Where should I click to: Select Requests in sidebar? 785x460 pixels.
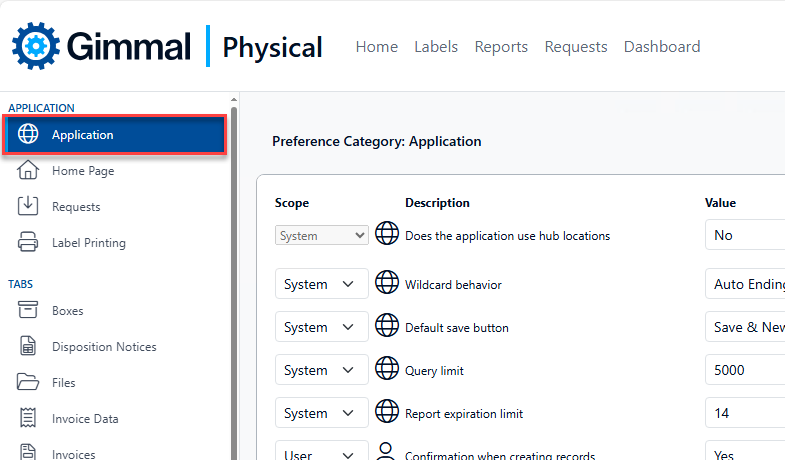click(x=76, y=207)
